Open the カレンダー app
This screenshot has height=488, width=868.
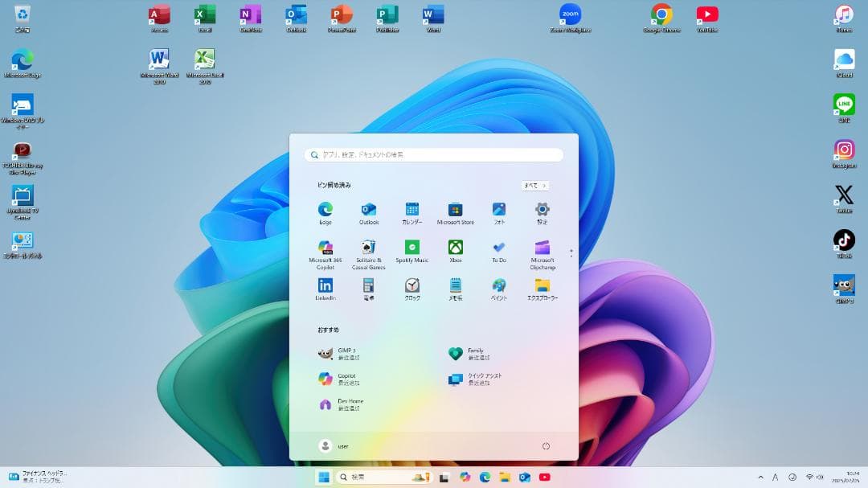point(411,210)
